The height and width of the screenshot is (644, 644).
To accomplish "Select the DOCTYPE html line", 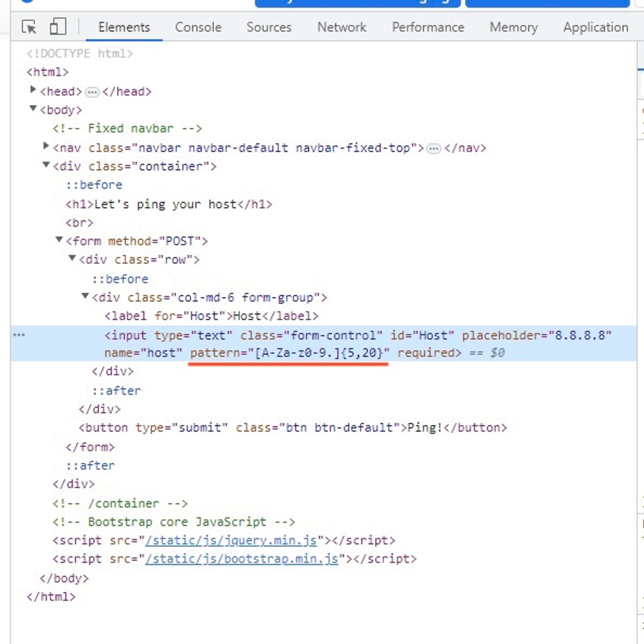I will (x=80, y=54).
